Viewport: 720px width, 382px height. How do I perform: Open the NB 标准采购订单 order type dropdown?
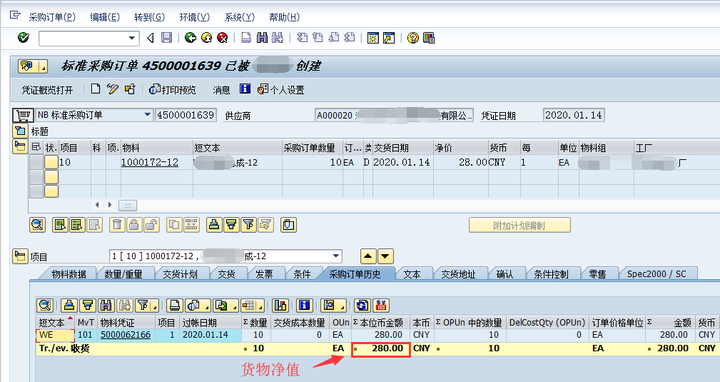click(x=147, y=115)
